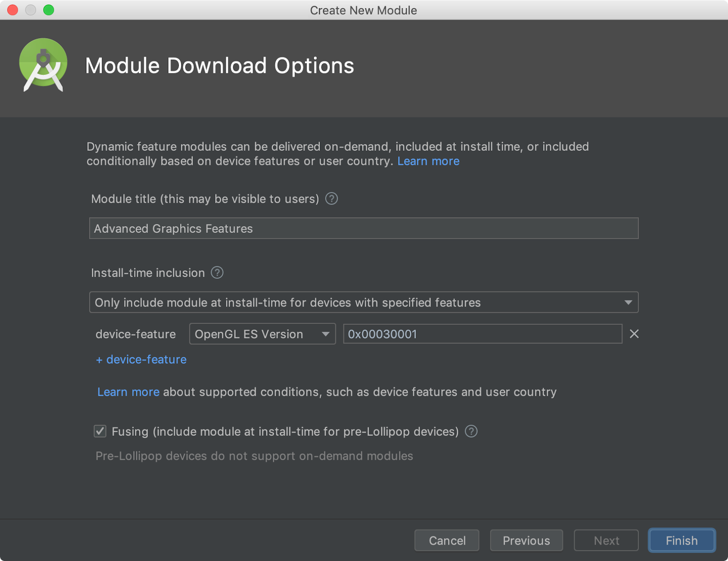Click the green zoom window button
728x561 pixels.
click(49, 10)
